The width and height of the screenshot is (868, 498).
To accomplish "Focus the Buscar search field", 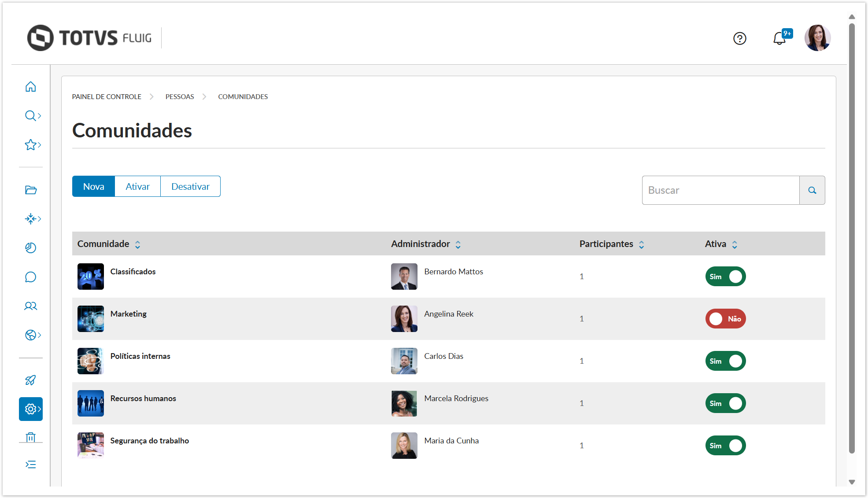I will [x=720, y=190].
